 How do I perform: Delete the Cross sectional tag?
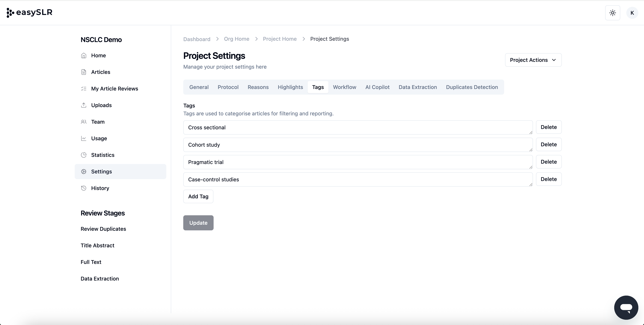click(x=548, y=127)
